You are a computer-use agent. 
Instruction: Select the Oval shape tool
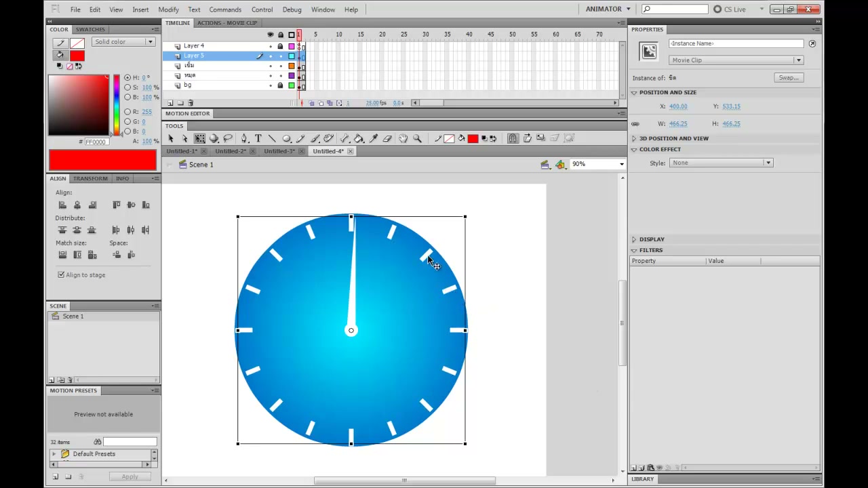click(286, 138)
